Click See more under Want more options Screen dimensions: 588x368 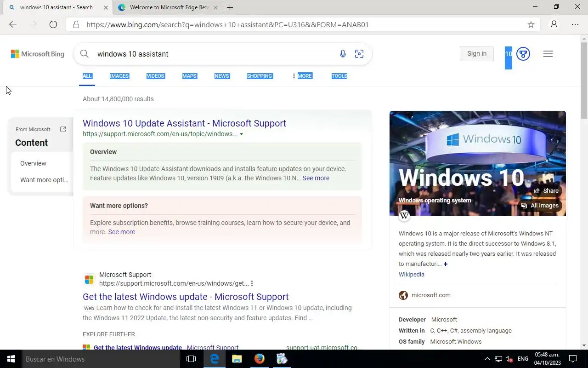pyautogui.click(x=122, y=232)
